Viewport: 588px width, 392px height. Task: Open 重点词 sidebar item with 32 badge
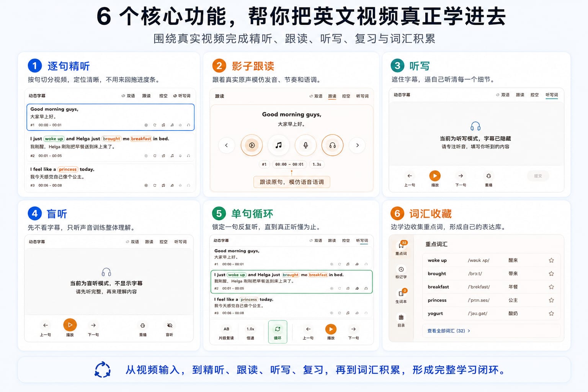pyautogui.click(x=401, y=248)
